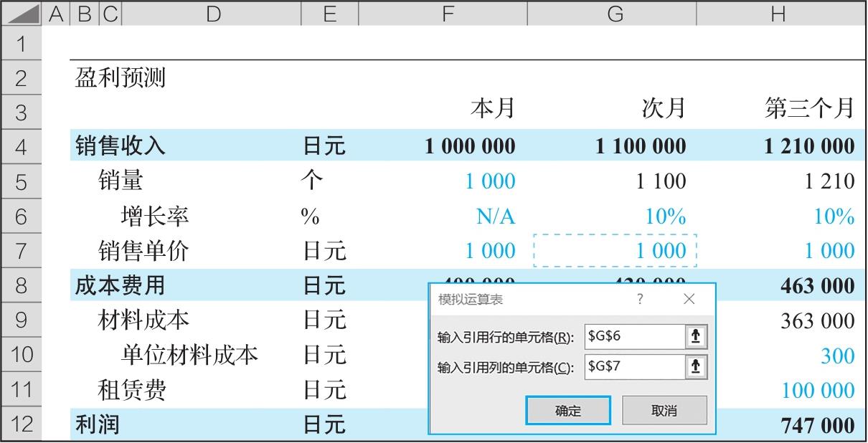Click the column input field containing $G$7
The width and height of the screenshot is (868, 443).
coord(633,367)
